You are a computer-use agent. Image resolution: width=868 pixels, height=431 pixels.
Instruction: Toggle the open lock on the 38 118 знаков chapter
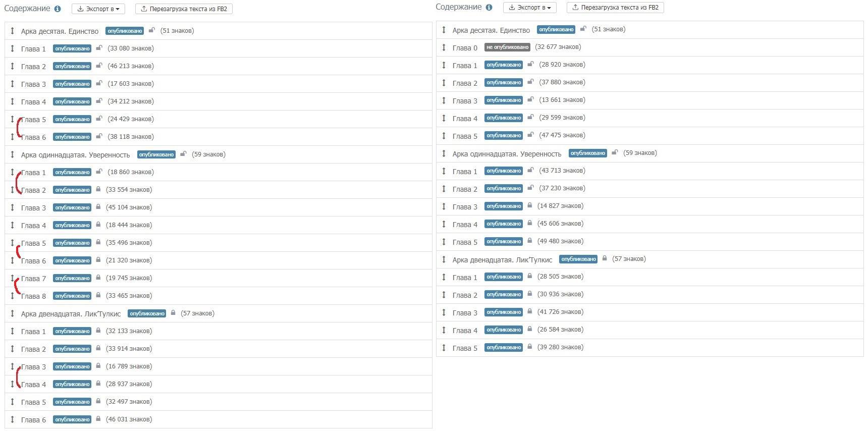[99, 136]
